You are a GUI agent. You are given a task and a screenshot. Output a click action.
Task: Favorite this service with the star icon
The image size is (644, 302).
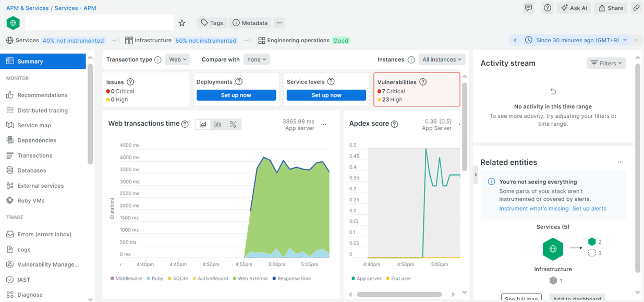point(182,23)
